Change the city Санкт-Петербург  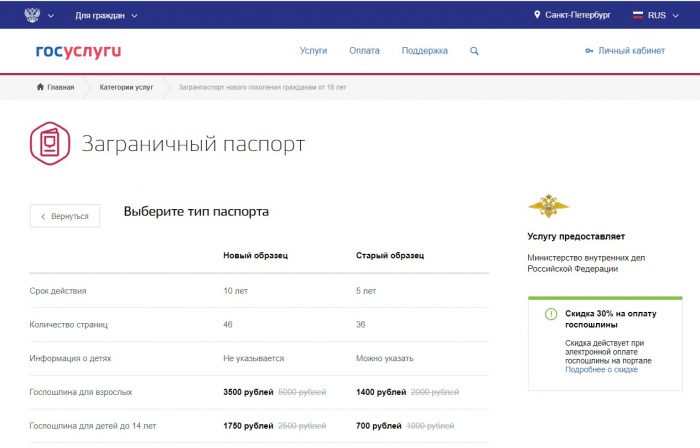[x=578, y=15]
